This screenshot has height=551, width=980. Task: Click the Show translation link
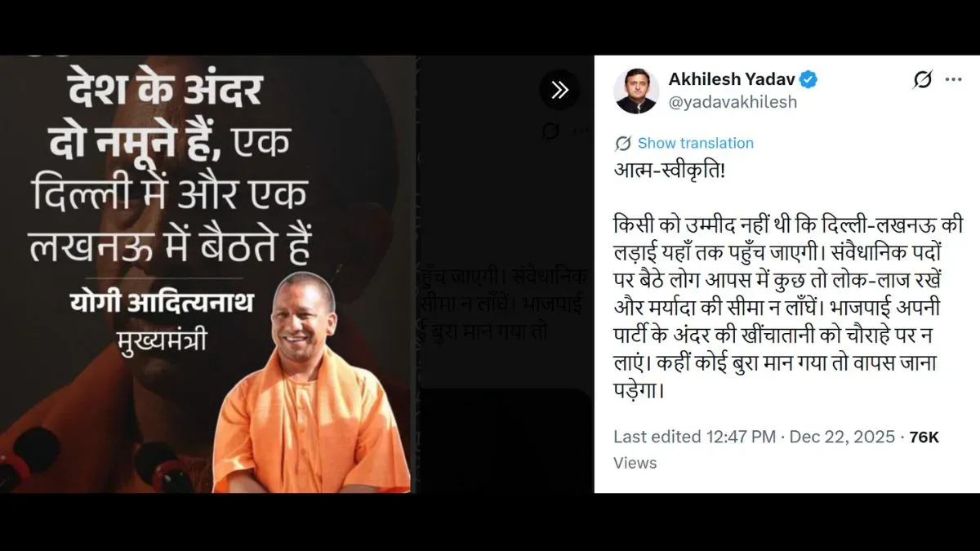tap(696, 143)
